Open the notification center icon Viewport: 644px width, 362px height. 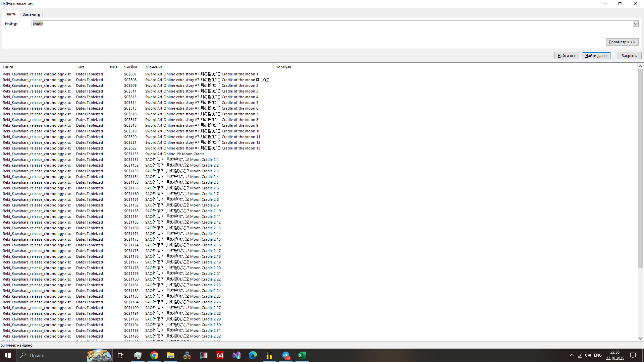click(633, 355)
